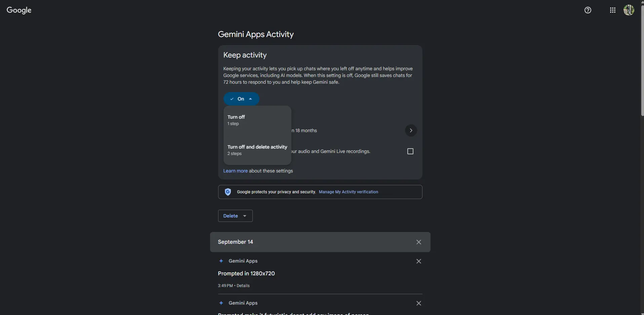Open 'Details' link of the 3:49 PM entry

pos(243,286)
